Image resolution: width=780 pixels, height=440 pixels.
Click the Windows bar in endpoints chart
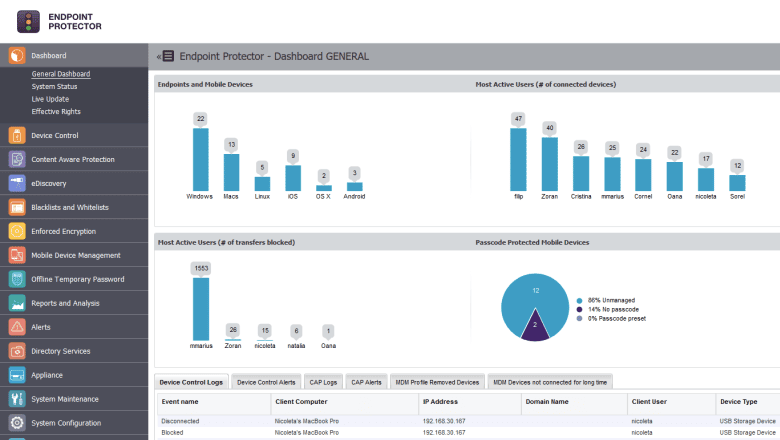tap(200, 160)
